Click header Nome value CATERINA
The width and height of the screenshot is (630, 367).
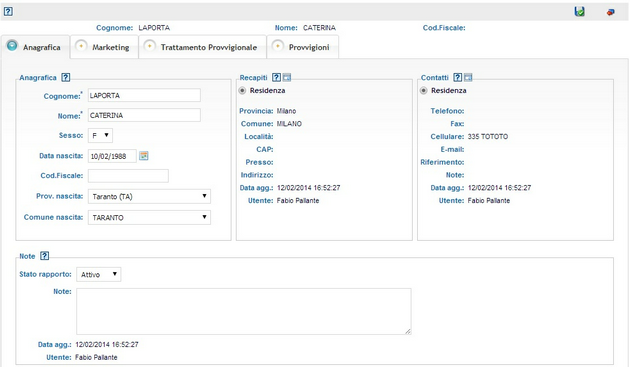[x=319, y=28]
